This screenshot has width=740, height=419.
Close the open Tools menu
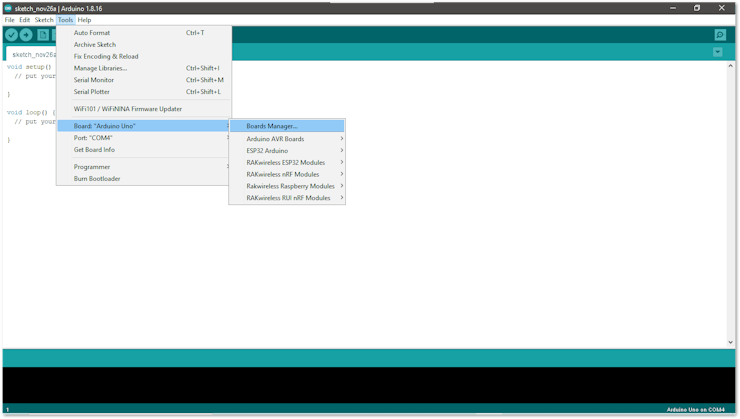[65, 20]
